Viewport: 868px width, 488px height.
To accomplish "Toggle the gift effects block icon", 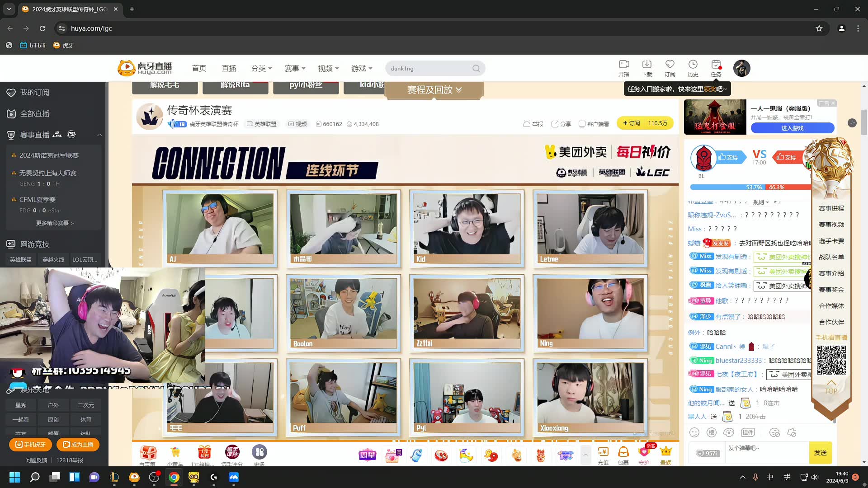I will [x=792, y=432].
